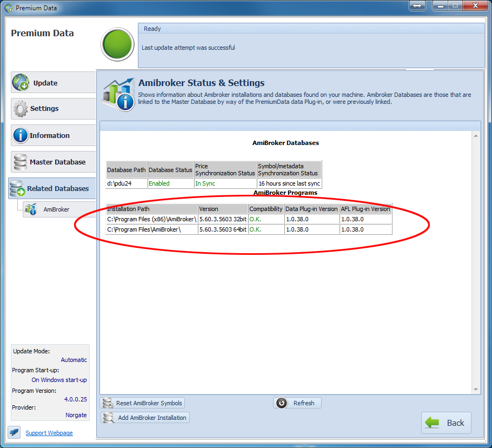
Task: Click the database stack icon on Master Database
Action: click(21, 162)
